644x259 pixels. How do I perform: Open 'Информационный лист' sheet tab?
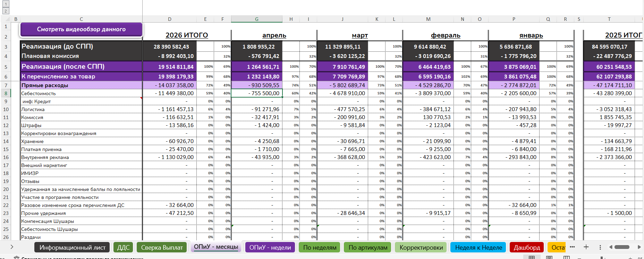coord(72,248)
